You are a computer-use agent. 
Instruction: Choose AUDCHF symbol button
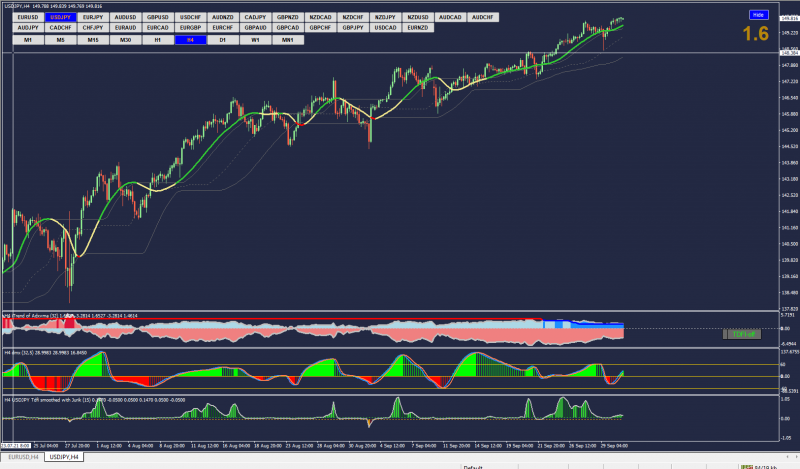pos(483,17)
